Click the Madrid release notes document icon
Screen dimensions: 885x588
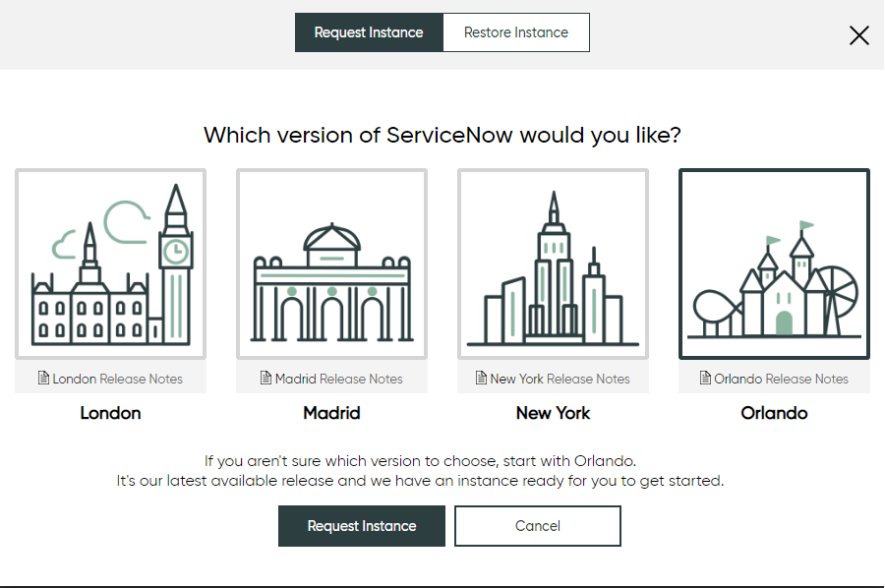(265, 378)
